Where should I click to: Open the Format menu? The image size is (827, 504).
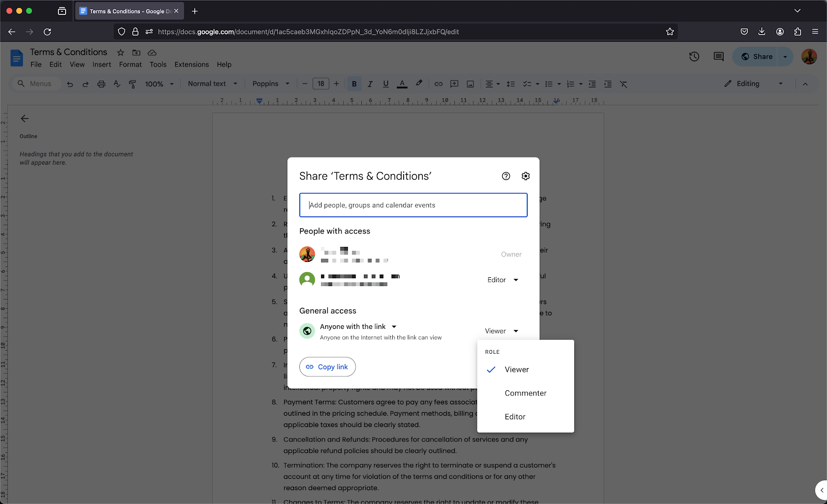point(130,65)
